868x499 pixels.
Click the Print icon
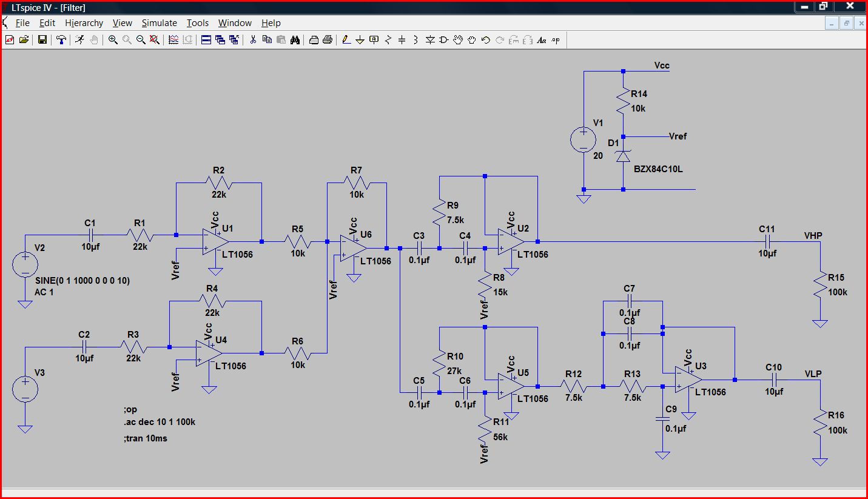pyautogui.click(x=328, y=40)
